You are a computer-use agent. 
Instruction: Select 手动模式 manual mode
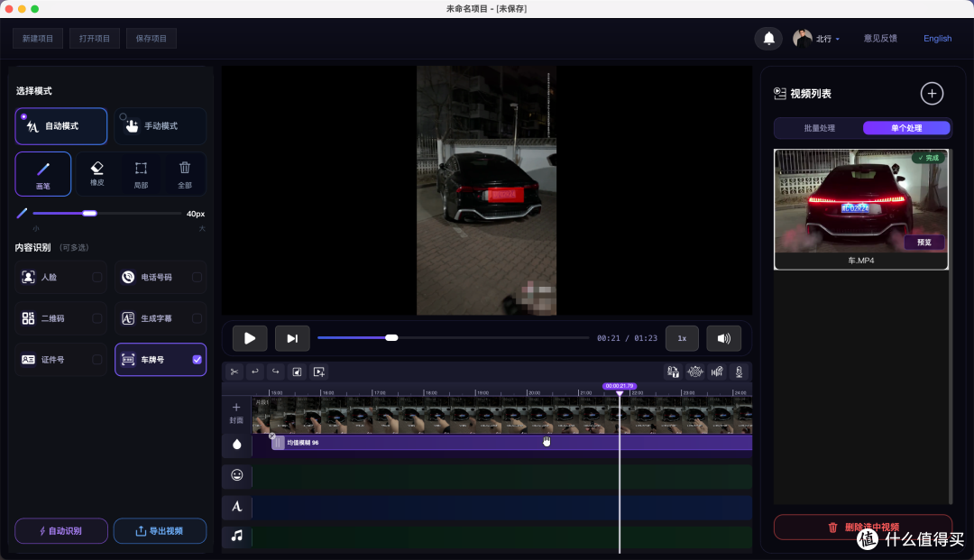(161, 126)
